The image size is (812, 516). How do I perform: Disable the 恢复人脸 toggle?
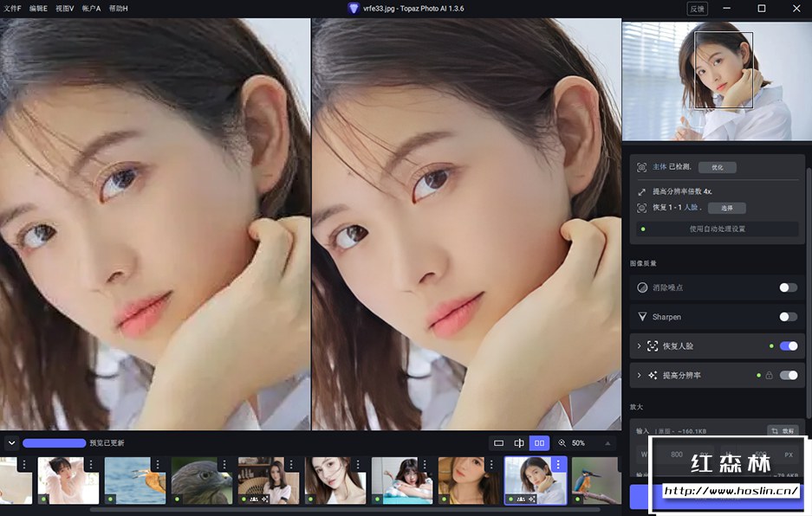[x=788, y=346]
